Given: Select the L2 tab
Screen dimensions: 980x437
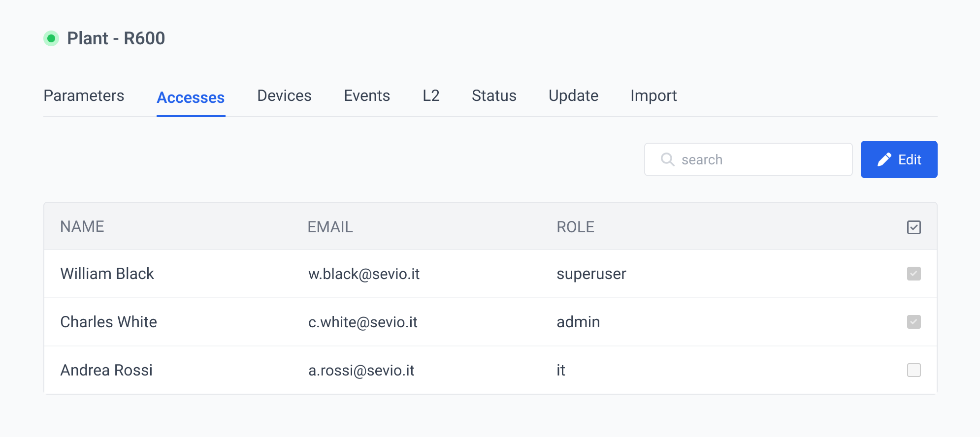Looking at the screenshot, I should point(431,95).
